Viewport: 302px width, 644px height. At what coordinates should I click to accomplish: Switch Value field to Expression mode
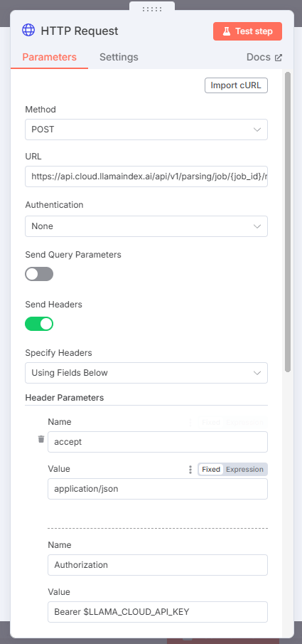[244, 470]
